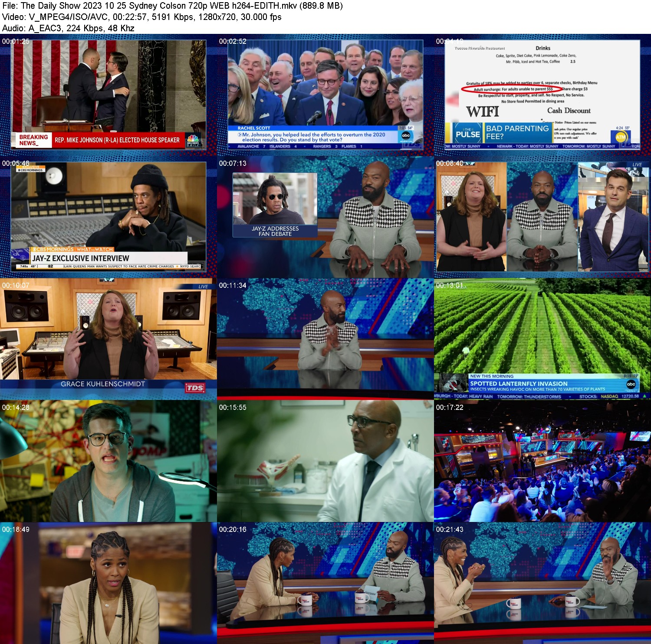Click the WIFI restaurant menu thumbnail
The height and width of the screenshot is (644, 651).
point(542,95)
